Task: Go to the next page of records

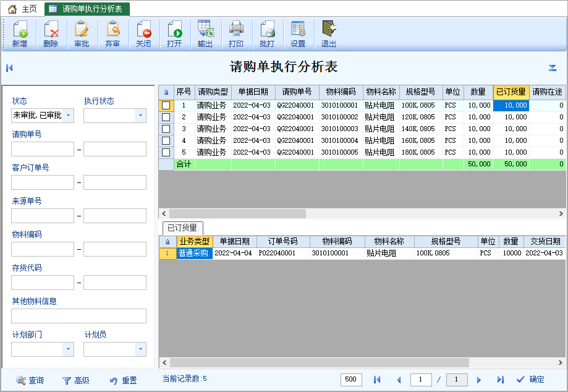Action: pos(478,379)
